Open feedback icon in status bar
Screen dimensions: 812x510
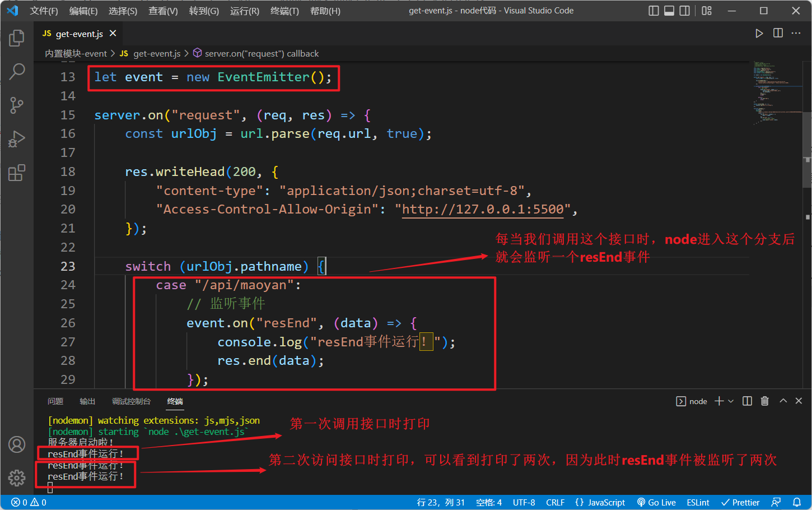[776, 503]
